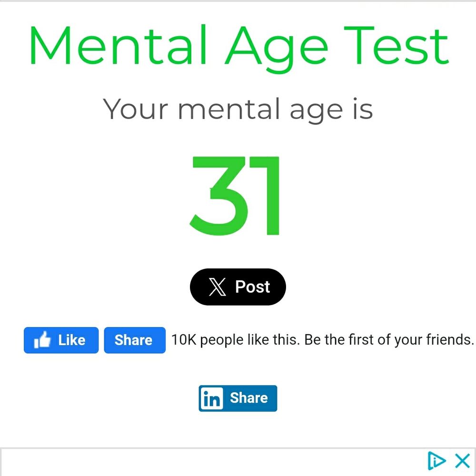Image resolution: width=476 pixels, height=476 pixels.
Task: Click the X logo inside the Post button
Action: pos(217,287)
